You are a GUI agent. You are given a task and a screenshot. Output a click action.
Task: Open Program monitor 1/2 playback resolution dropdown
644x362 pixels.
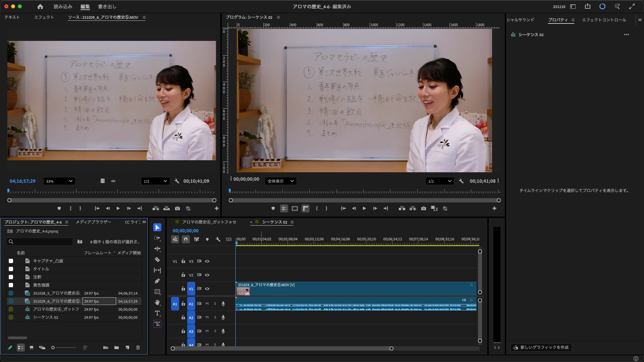(439, 181)
